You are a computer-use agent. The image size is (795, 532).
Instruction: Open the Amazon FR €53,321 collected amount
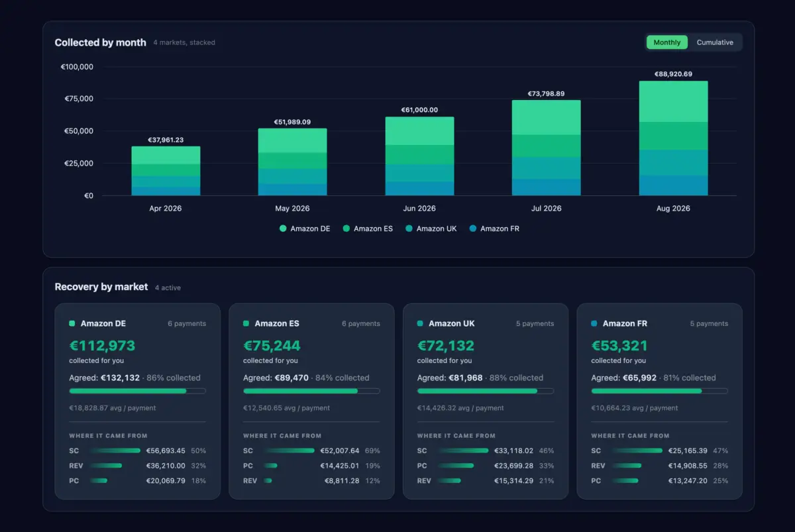tap(619, 346)
